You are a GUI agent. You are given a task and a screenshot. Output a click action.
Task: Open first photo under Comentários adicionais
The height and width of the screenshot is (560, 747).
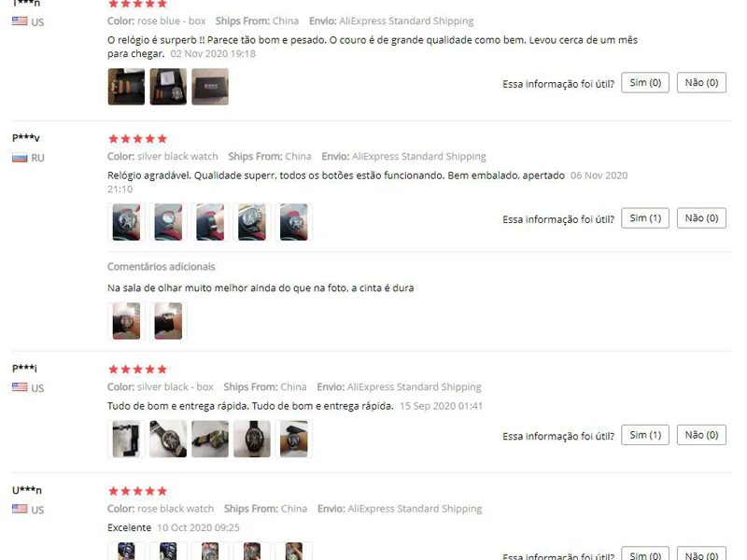126,321
